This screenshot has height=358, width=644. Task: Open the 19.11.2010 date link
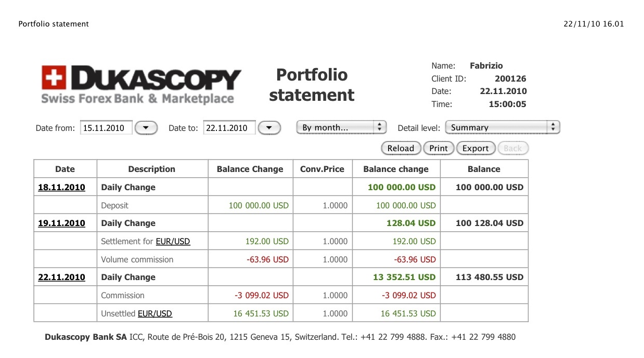(x=61, y=223)
